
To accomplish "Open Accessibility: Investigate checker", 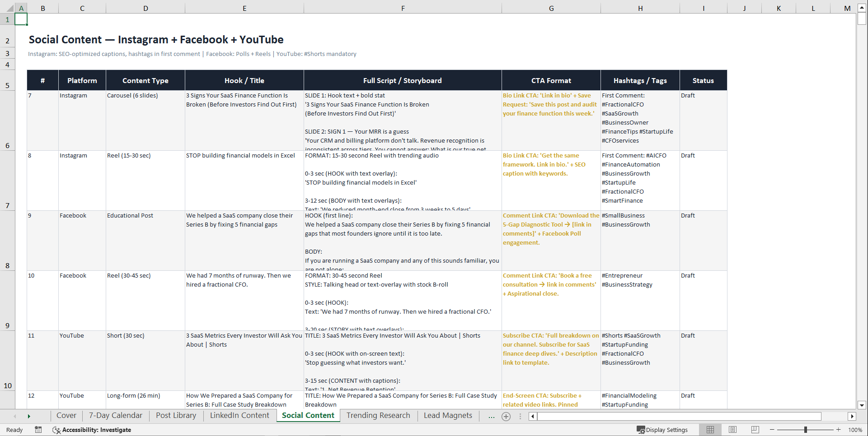I will click(x=92, y=430).
